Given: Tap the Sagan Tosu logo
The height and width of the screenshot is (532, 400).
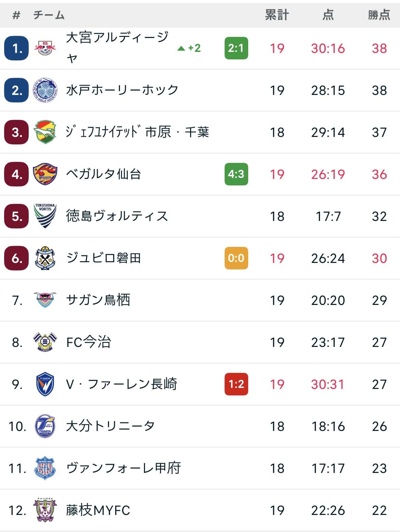Looking at the screenshot, I should click(45, 300).
